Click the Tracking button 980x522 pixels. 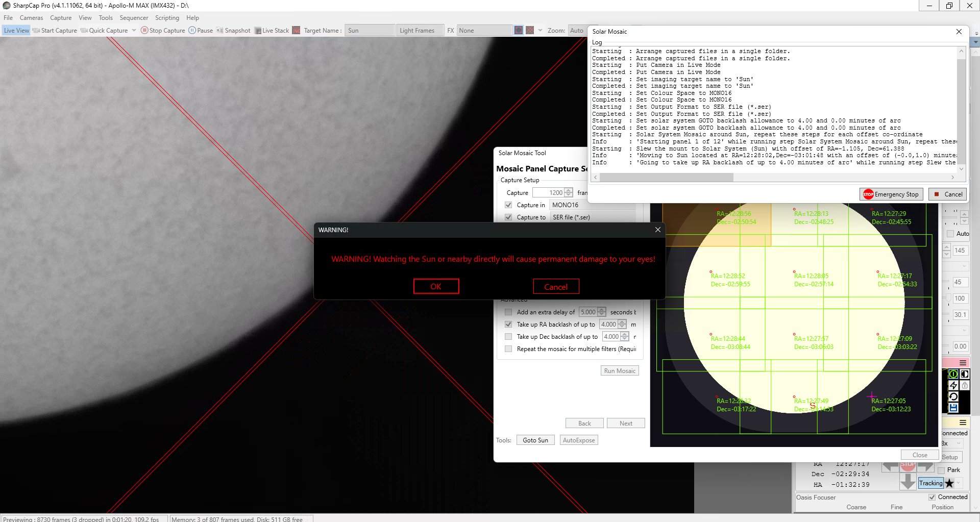click(x=931, y=483)
